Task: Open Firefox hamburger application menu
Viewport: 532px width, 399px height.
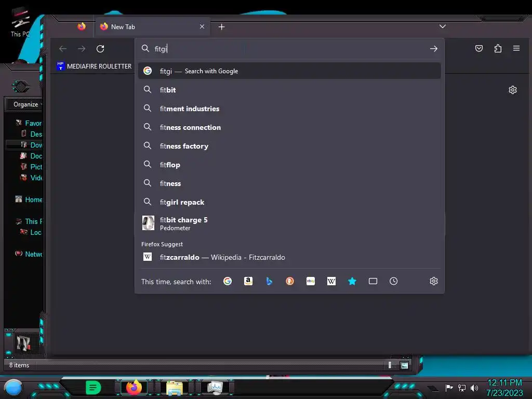Action: 516,48
